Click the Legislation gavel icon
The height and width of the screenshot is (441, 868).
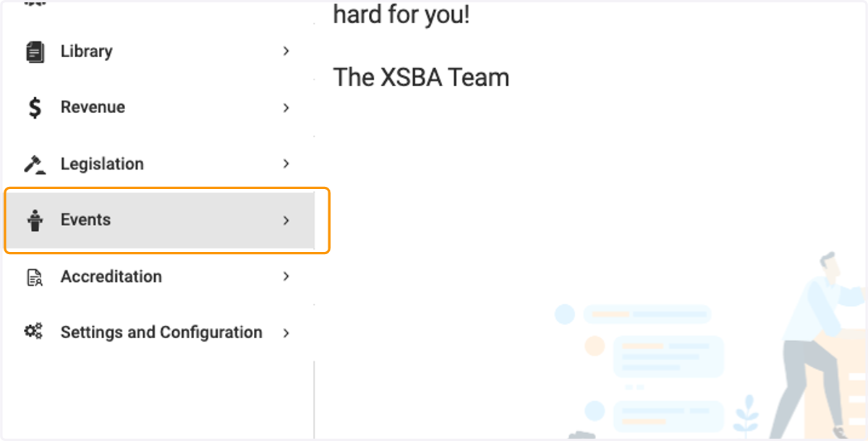[35, 164]
